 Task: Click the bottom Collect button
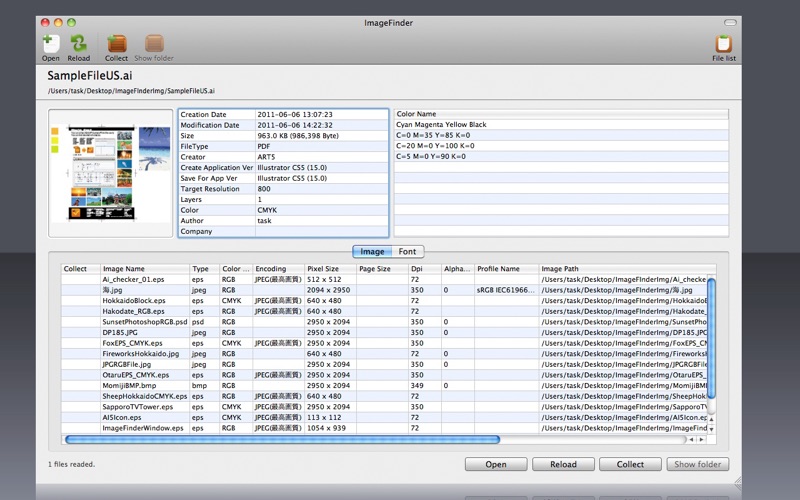coord(630,464)
